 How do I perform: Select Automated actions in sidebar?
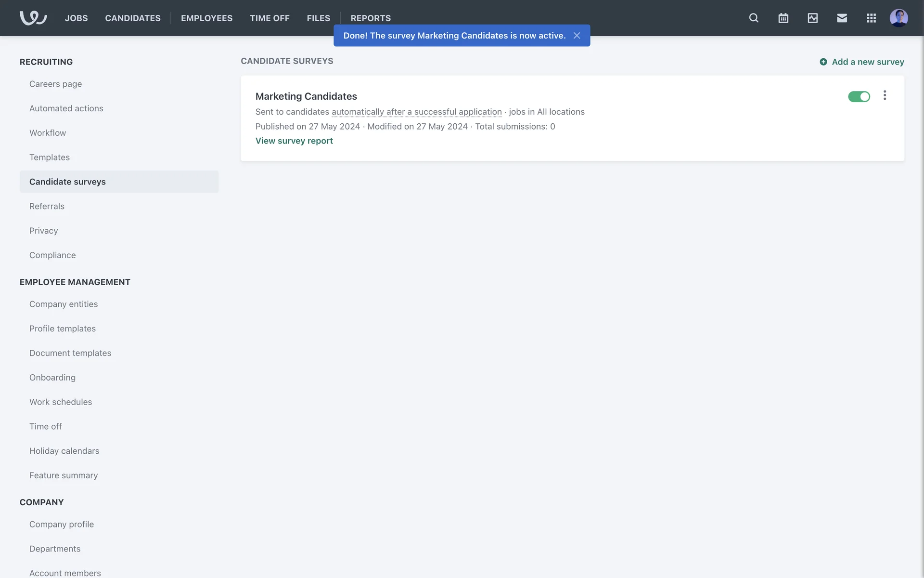66,108
